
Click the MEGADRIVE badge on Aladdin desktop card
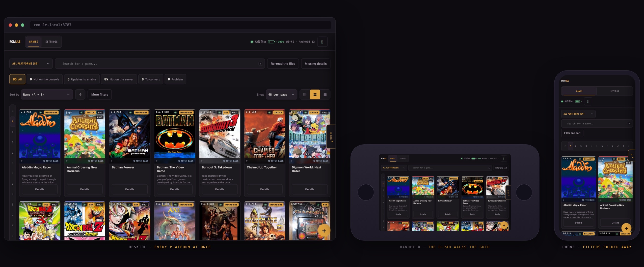[51, 112]
